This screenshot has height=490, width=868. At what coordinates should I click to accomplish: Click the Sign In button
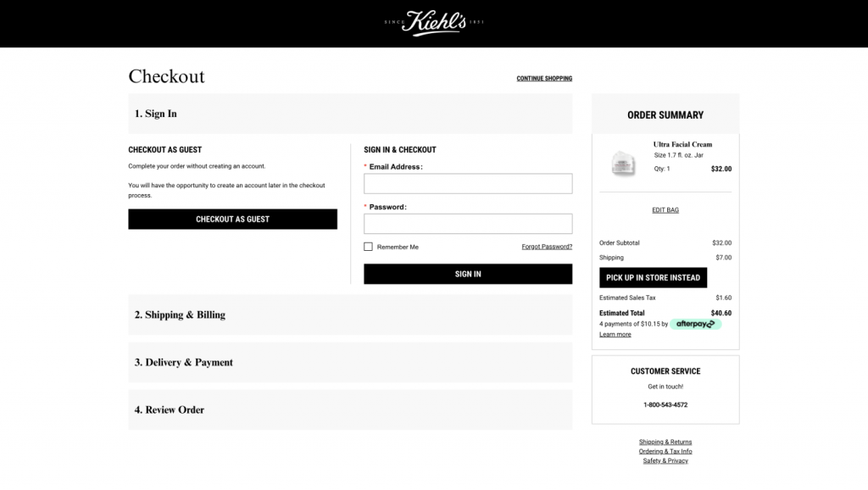[x=468, y=274]
